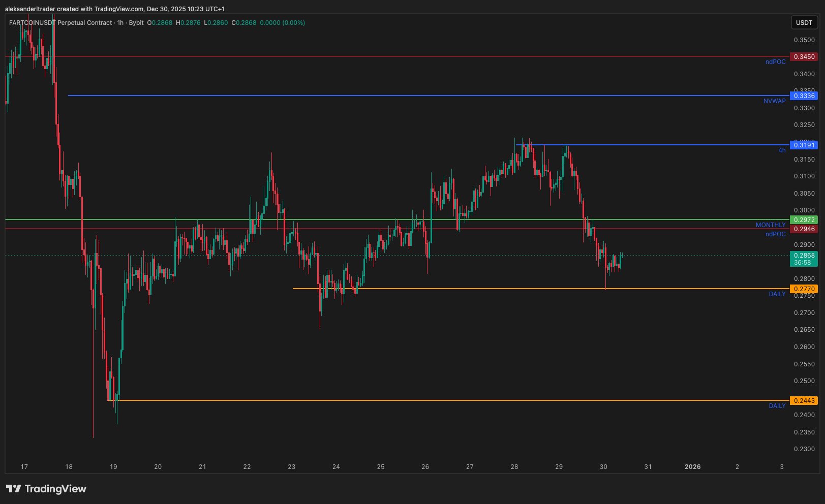This screenshot has height=504, width=825.
Task: Click the 0.2350 tick on the price axis
Action: coord(804,432)
